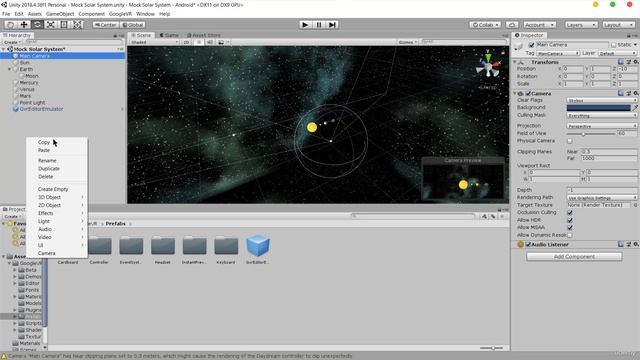Click Hierarchy Create button

[12, 42]
